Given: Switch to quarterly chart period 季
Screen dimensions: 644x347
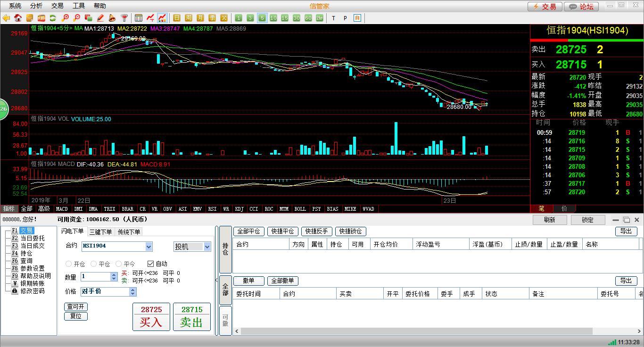Looking at the screenshot, I should pyautogui.click(x=212, y=18).
